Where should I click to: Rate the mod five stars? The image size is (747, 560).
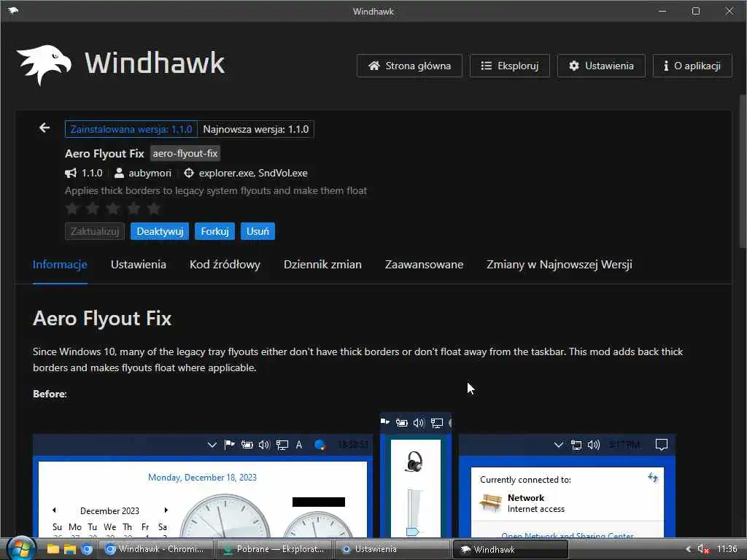(155, 208)
